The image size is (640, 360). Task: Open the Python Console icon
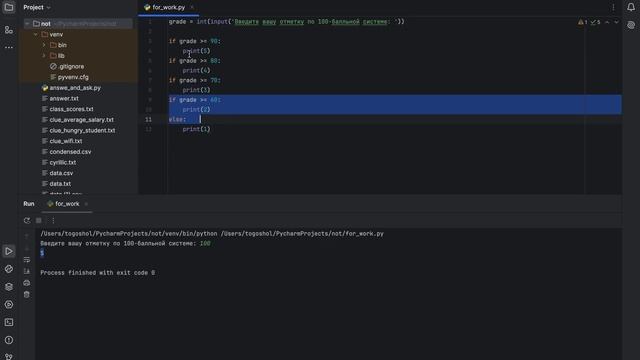[x=9, y=269]
